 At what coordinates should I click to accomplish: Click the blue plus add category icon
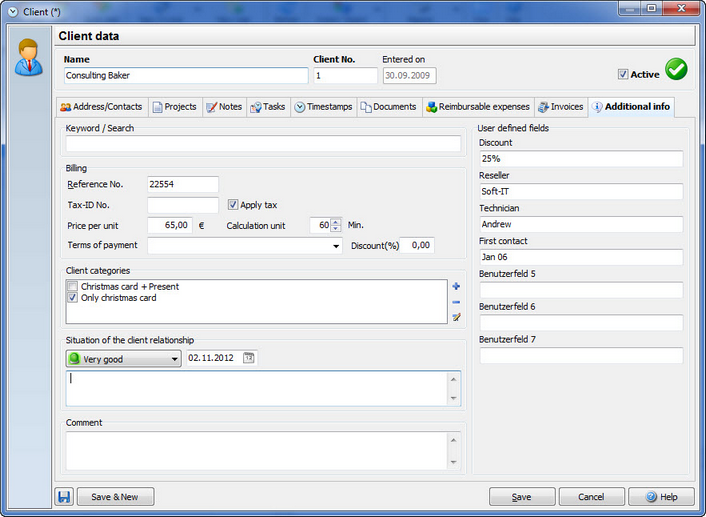click(456, 286)
